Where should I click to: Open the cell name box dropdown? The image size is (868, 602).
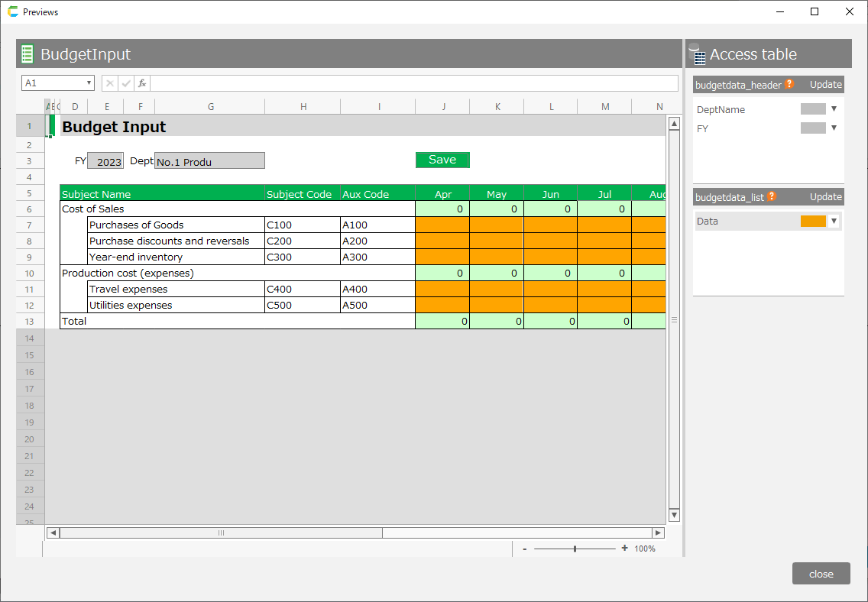(89, 83)
